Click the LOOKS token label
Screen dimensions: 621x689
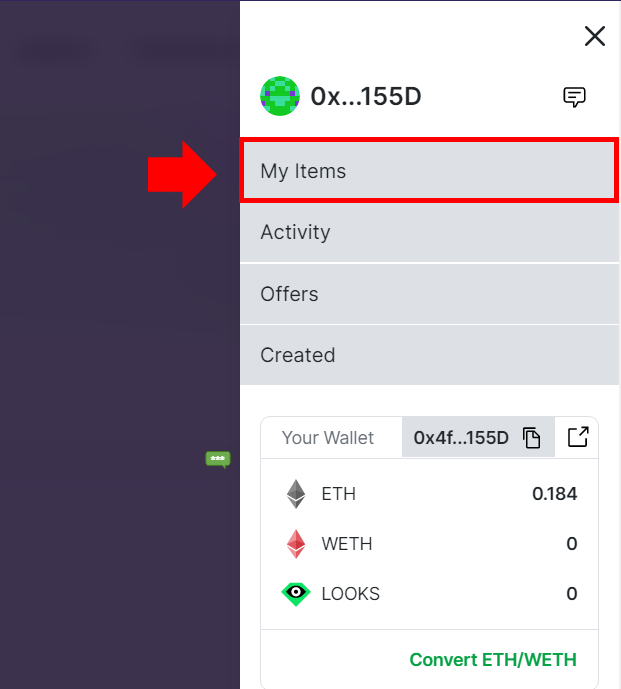(x=350, y=594)
